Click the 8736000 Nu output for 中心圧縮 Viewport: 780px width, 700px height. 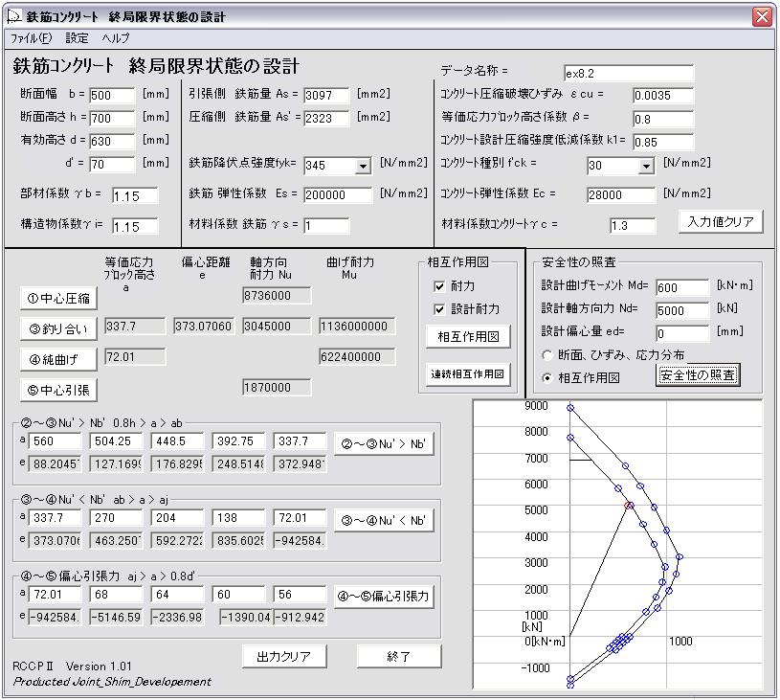click(x=277, y=295)
